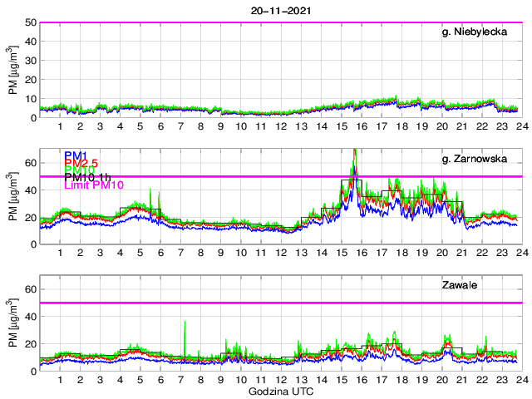Click the y-axis tick 50 in the top plot
Viewport: 532px width, 399px height.
pyautogui.click(x=30, y=22)
